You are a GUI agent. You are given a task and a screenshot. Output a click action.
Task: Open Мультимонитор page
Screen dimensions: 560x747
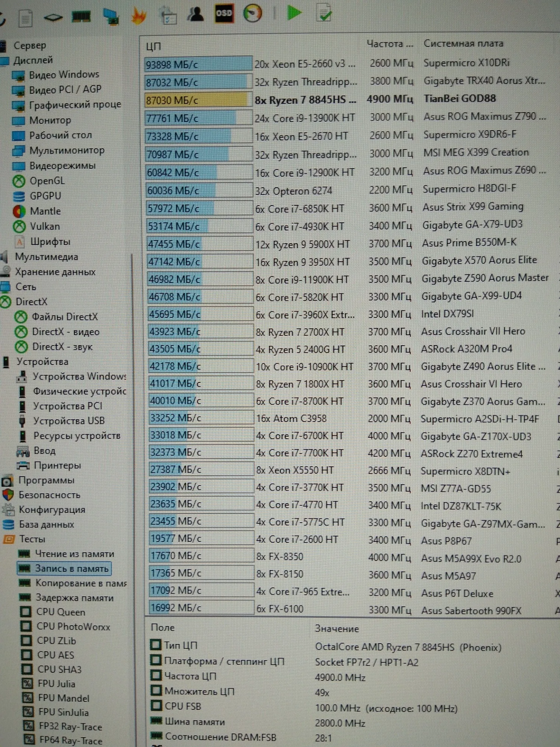point(67,151)
